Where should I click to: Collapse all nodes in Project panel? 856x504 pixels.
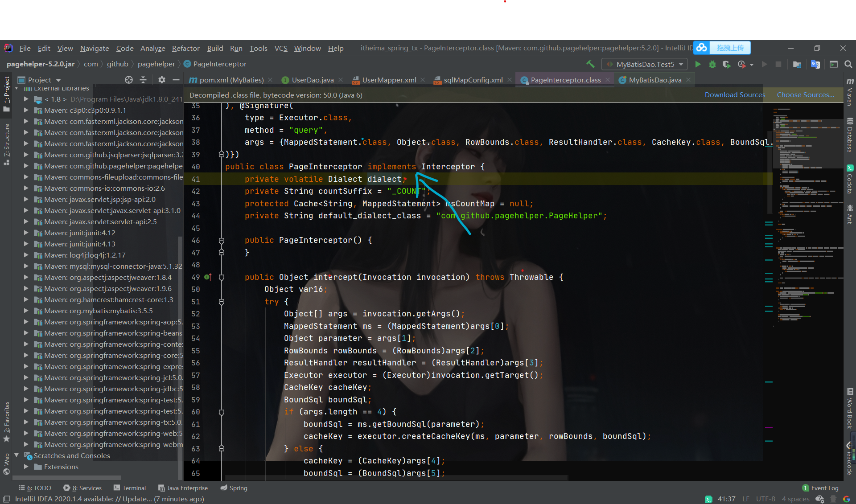point(143,80)
